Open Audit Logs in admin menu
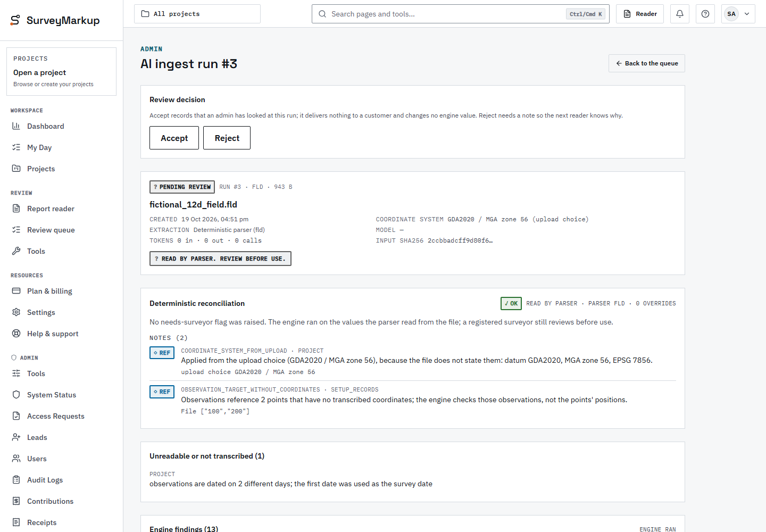766x532 pixels. coord(62,480)
